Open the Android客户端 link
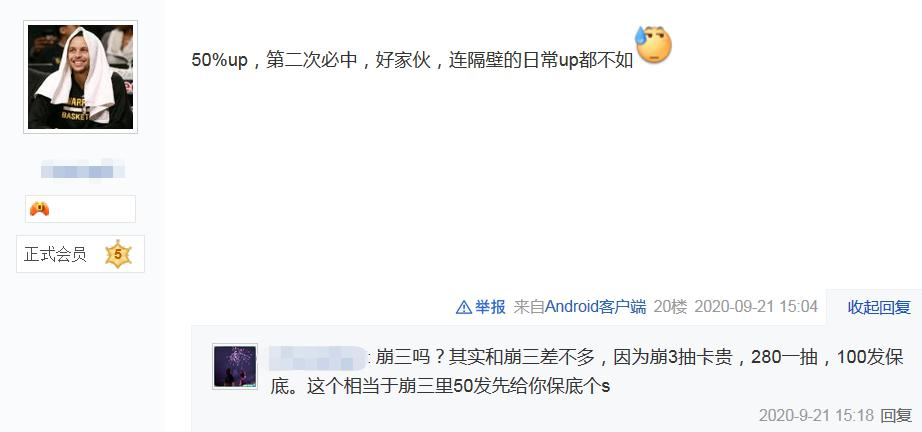 (595, 307)
